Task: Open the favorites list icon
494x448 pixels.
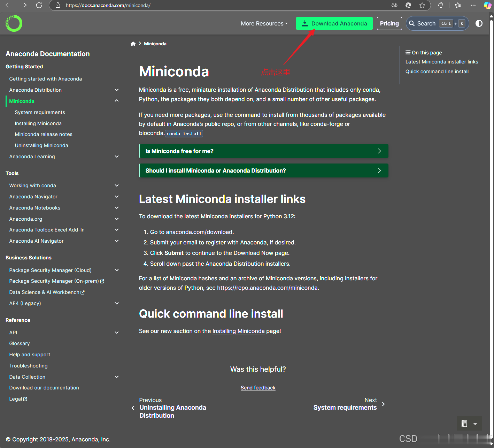Action: [458, 5]
